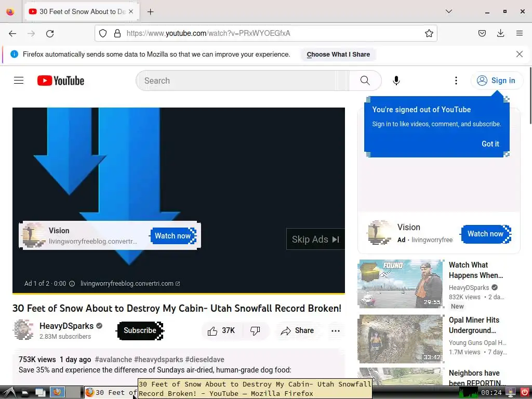The width and height of the screenshot is (532, 399).
Task: View site security via the padlock icon
Action: pyautogui.click(x=117, y=33)
